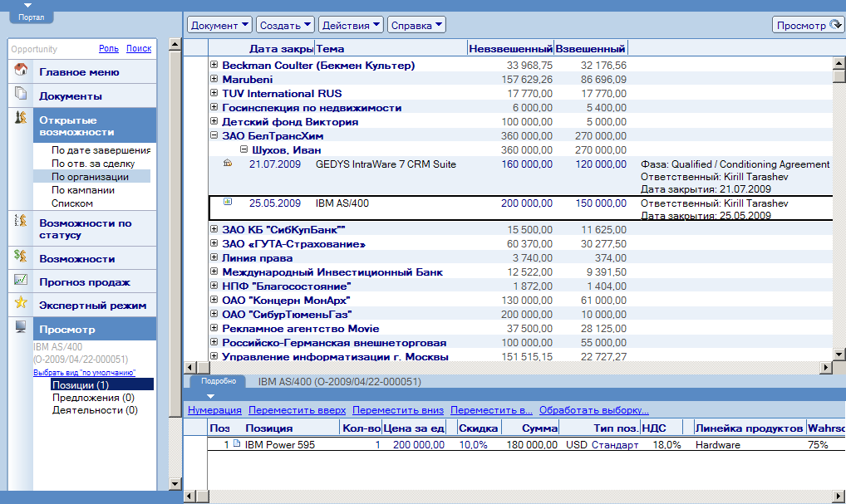Expand Детский фонд Виктория group
Image resolution: width=846 pixels, height=504 pixels.
tap(214, 120)
